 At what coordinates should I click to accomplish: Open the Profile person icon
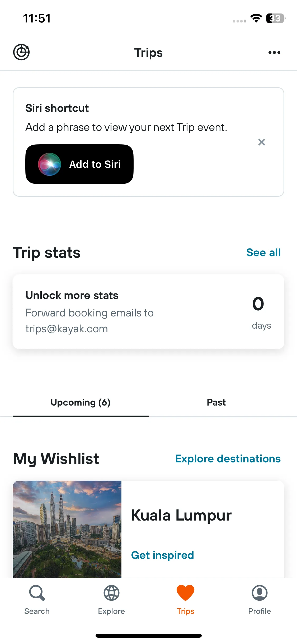260,593
